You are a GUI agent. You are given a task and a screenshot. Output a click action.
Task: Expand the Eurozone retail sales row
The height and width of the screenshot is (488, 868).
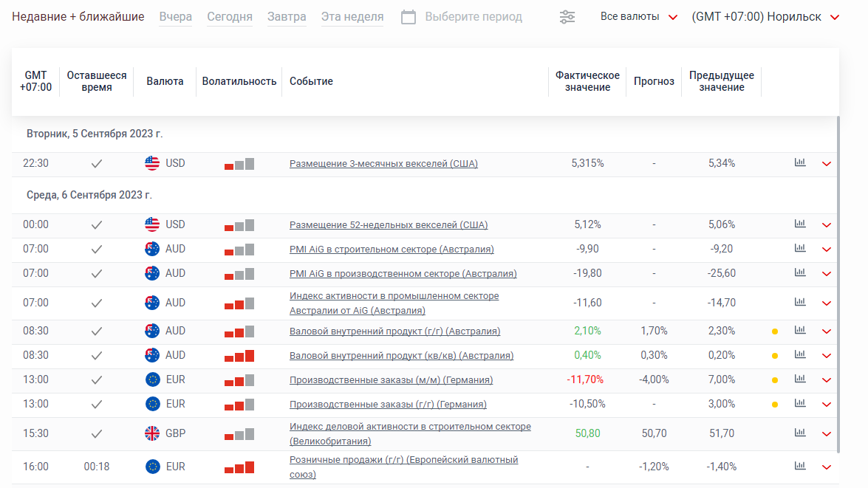click(x=827, y=467)
